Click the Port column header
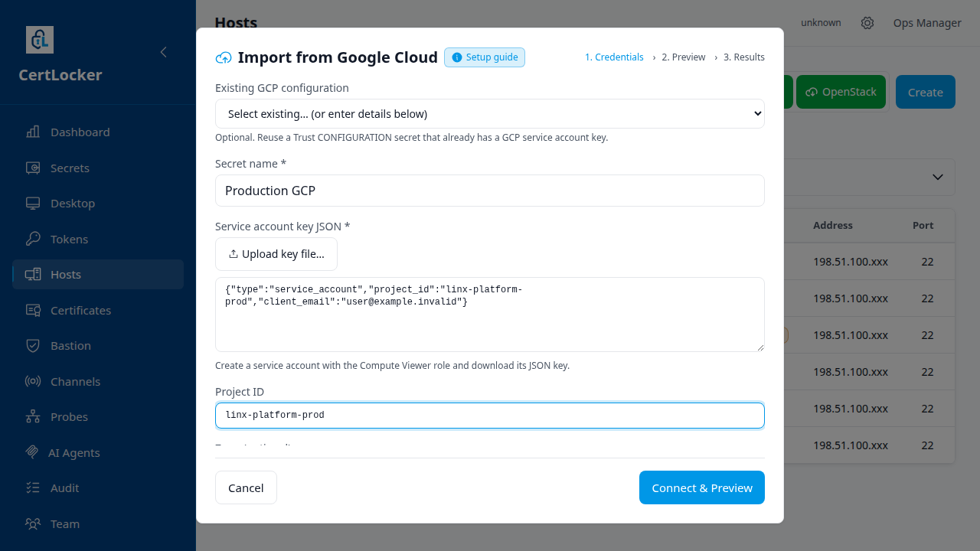 tap(923, 225)
